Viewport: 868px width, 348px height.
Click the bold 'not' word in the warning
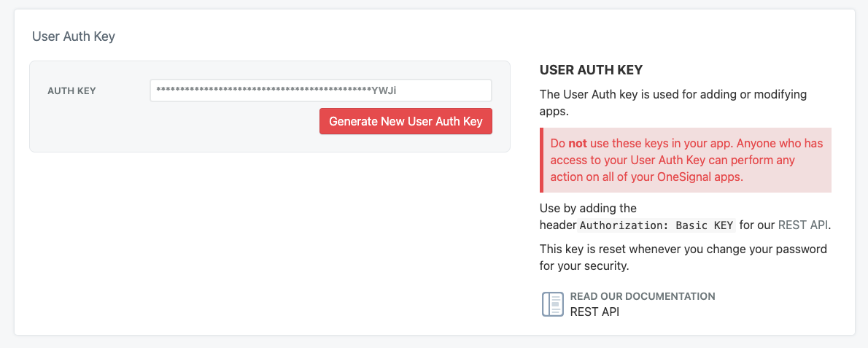pos(578,143)
